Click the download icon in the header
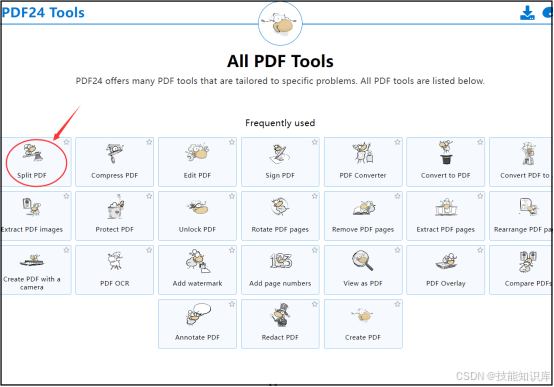 pos(527,13)
